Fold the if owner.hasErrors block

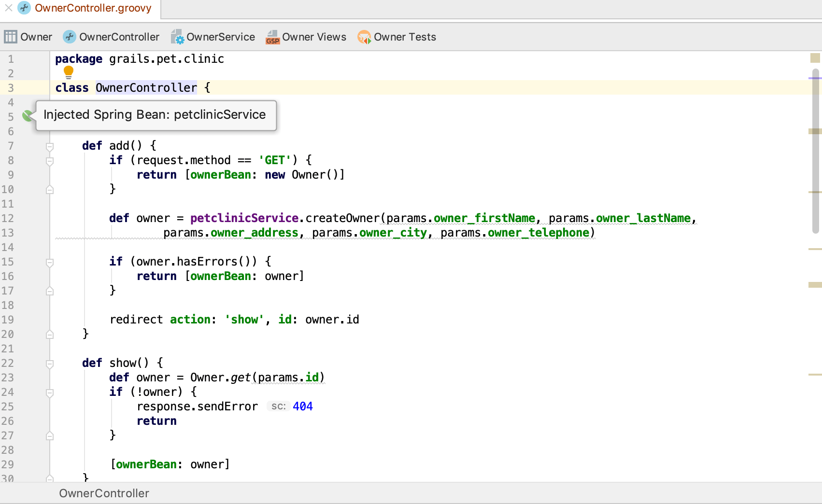click(50, 262)
